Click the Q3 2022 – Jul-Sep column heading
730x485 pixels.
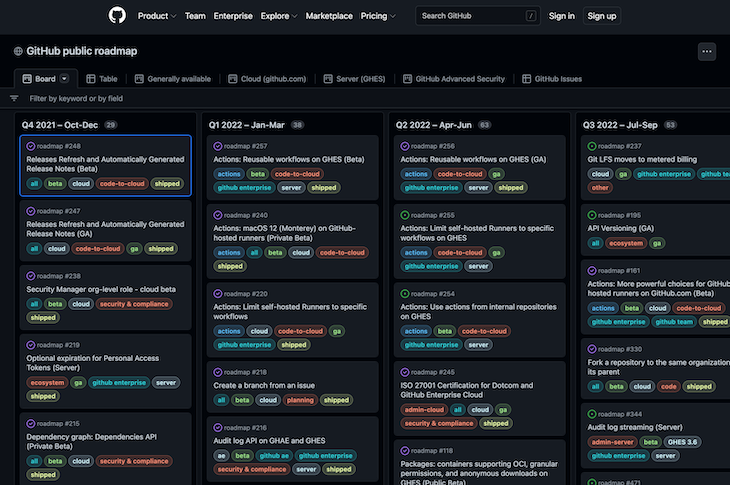[x=620, y=125]
